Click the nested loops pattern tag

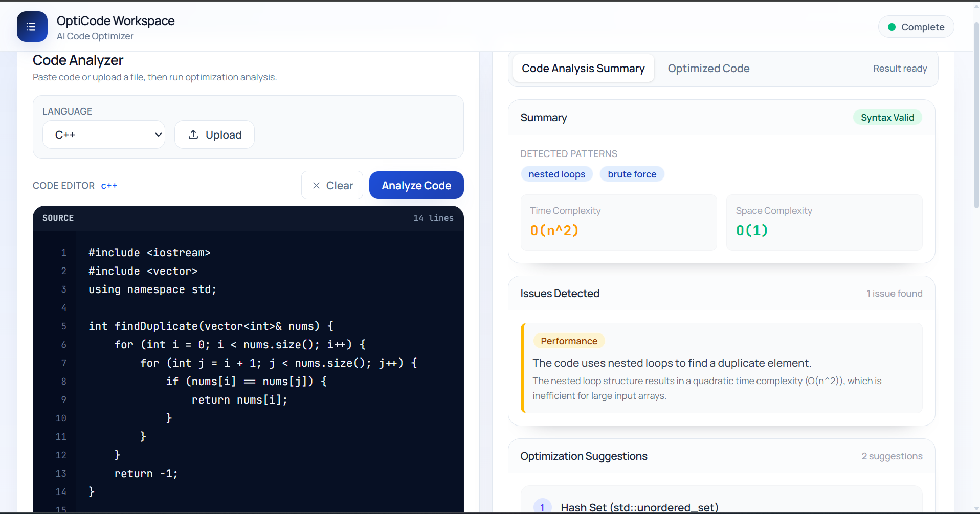pos(556,174)
